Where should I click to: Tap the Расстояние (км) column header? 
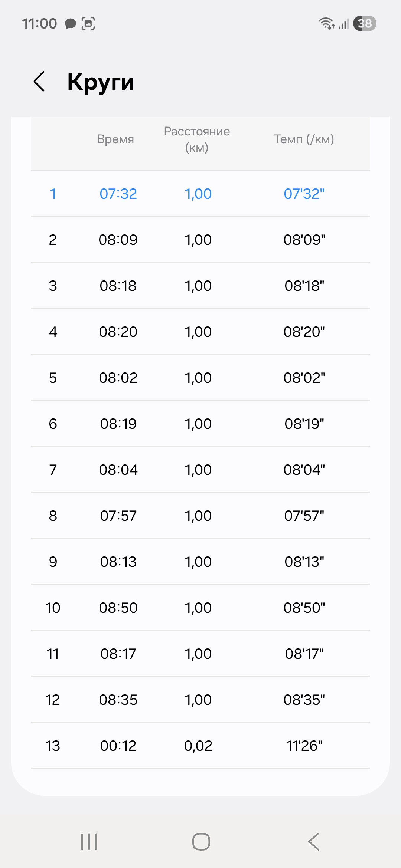click(197, 139)
